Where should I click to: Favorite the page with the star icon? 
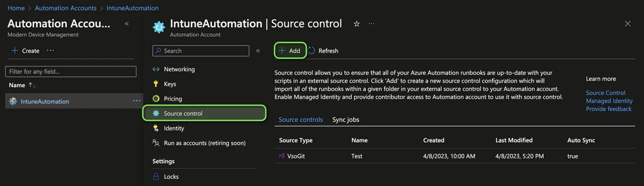tap(357, 24)
